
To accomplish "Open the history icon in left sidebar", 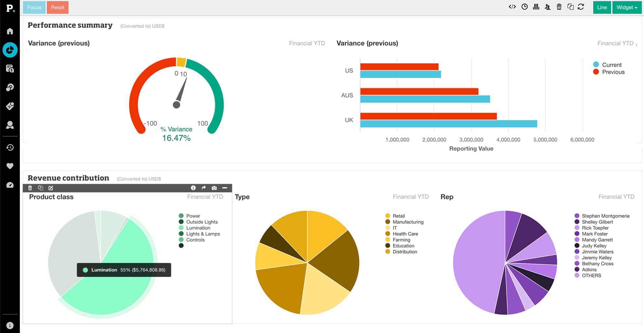I will pos(10,148).
